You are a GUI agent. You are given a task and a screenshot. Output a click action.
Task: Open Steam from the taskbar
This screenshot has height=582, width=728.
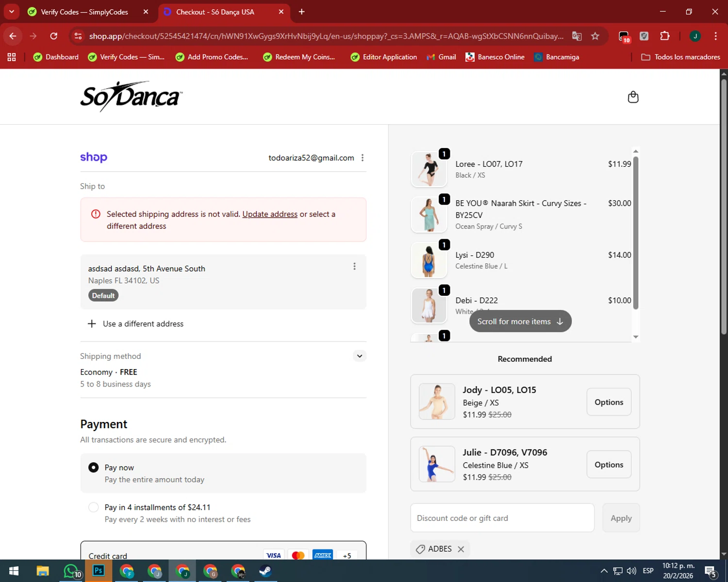(x=265, y=571)
